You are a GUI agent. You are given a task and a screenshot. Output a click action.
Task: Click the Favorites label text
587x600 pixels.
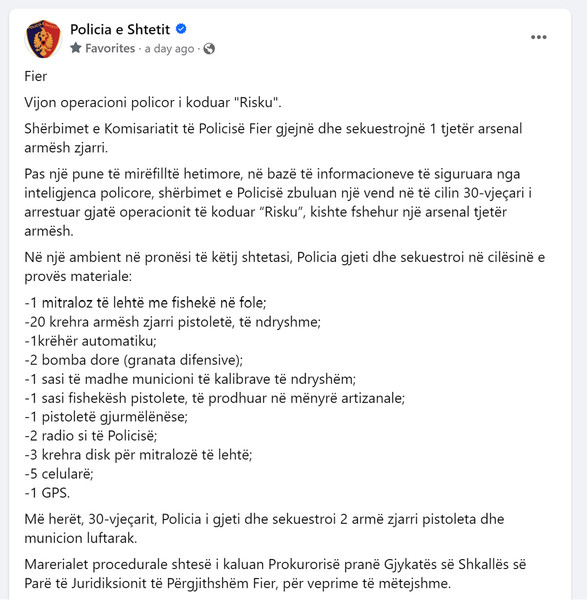[110, 48]
